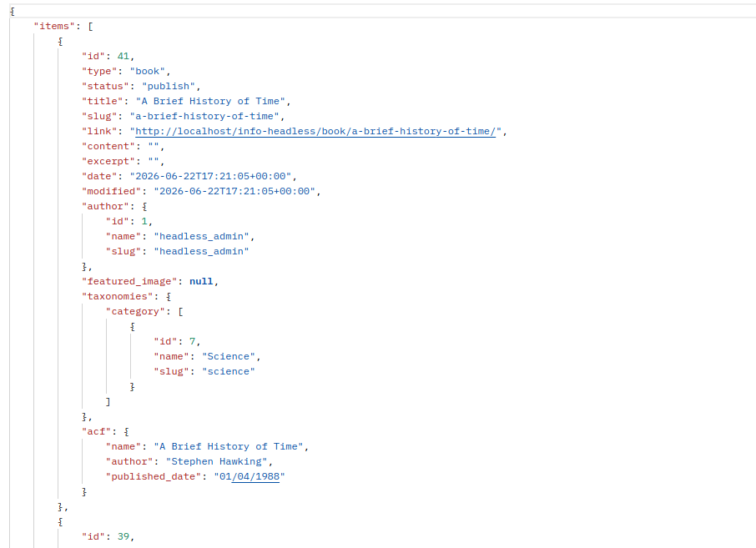756x548 pixels.
Task: Click the title value A Brief History of Time
Action: [x=210, y=101]
